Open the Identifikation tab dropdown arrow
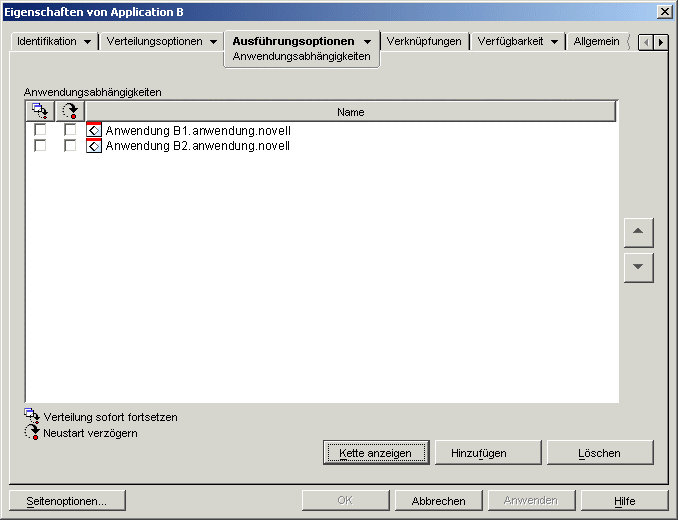 click(87, 42)
